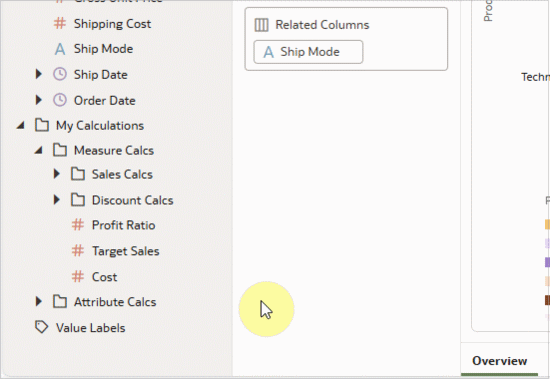Select the Profit Ratio calculation
550x379 pixels.
coord(123,225)
